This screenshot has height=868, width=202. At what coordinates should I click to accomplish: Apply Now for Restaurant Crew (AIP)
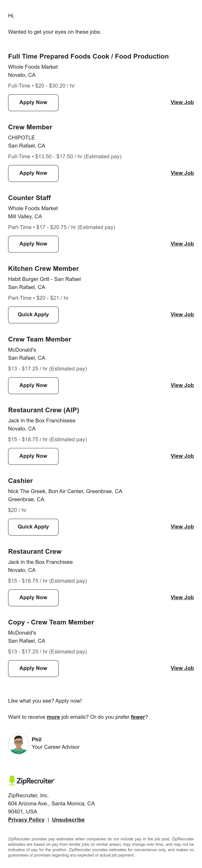(33, 456)
